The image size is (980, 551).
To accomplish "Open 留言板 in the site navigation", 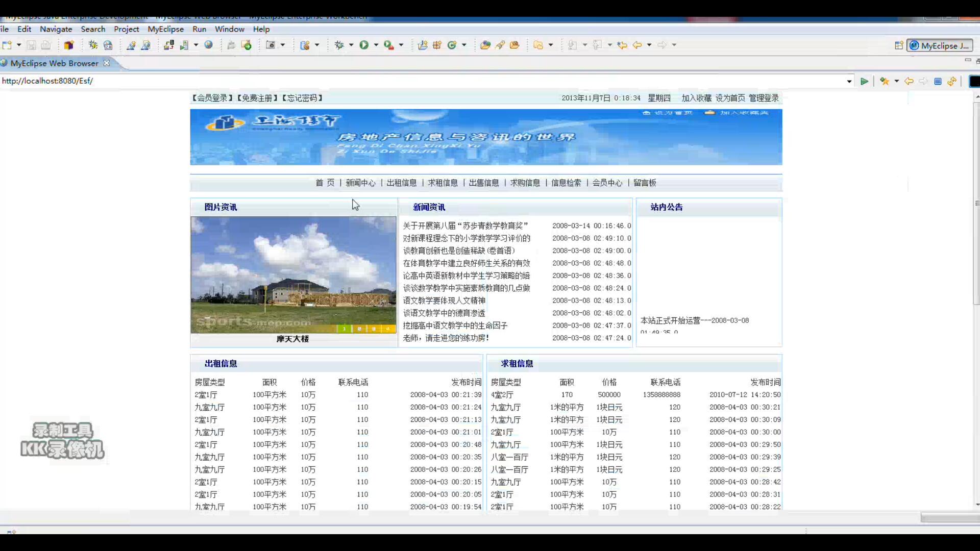I will tap(645, 183).
